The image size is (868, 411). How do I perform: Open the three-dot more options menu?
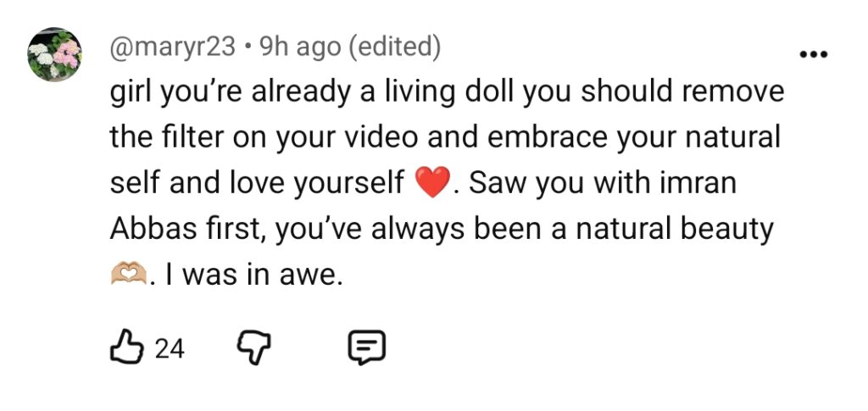point(813,54)
